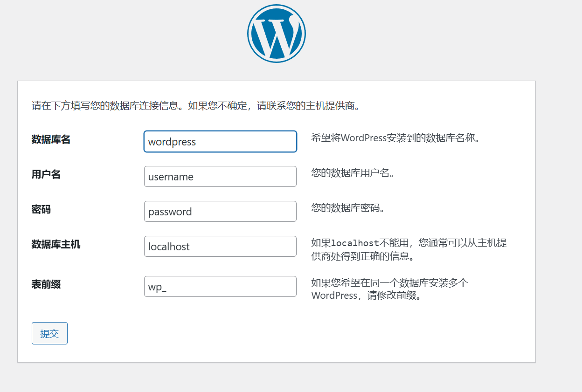
Task: Click the text 请在下方填写您的数据库连接信息
Action: (x=105, y=106)
